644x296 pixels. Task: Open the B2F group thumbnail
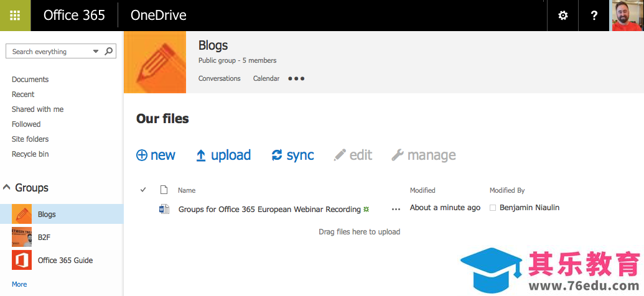coord(22,237)
